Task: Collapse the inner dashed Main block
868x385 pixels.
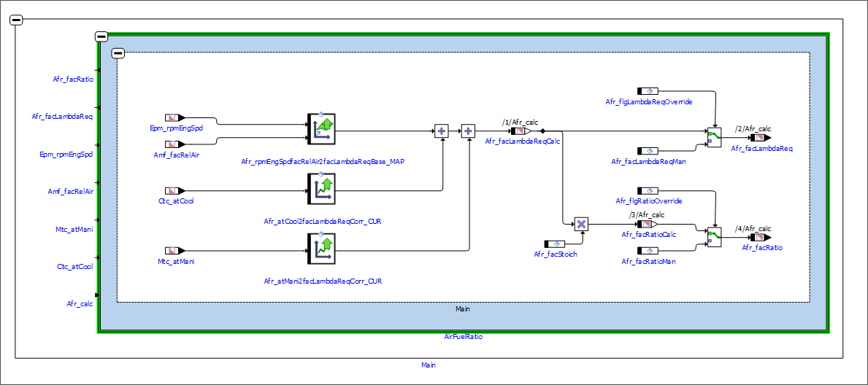Action: 118,53
